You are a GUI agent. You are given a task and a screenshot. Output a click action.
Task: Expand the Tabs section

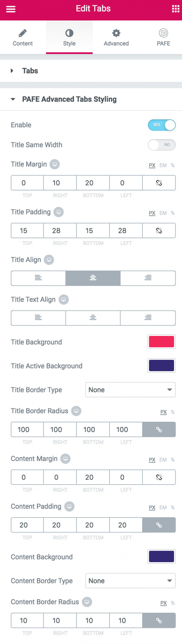[x=30, y=71]
